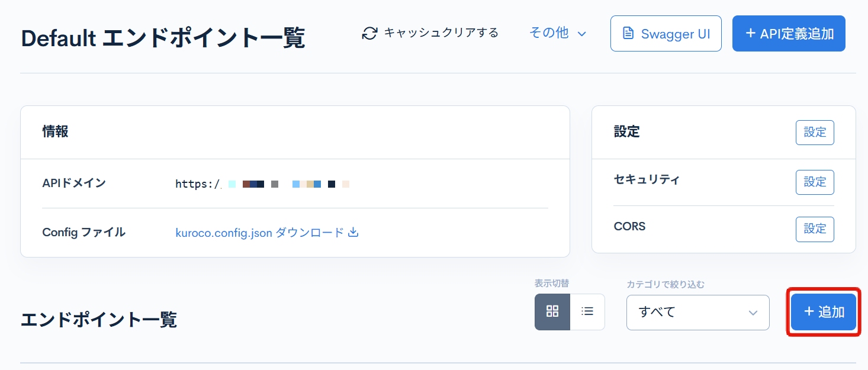Click the APIドメイン URL value
The image size is (868, 370).
pos(261,184)
